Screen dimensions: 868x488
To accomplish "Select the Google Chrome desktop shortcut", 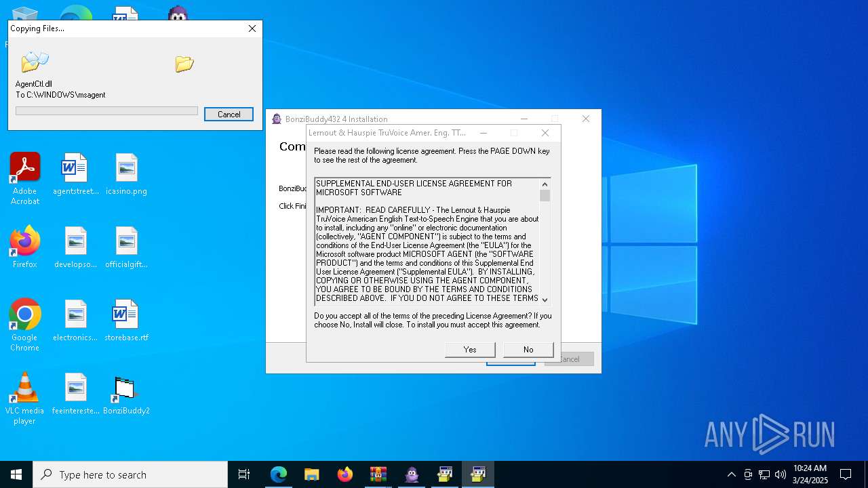I will coord(25,325).
